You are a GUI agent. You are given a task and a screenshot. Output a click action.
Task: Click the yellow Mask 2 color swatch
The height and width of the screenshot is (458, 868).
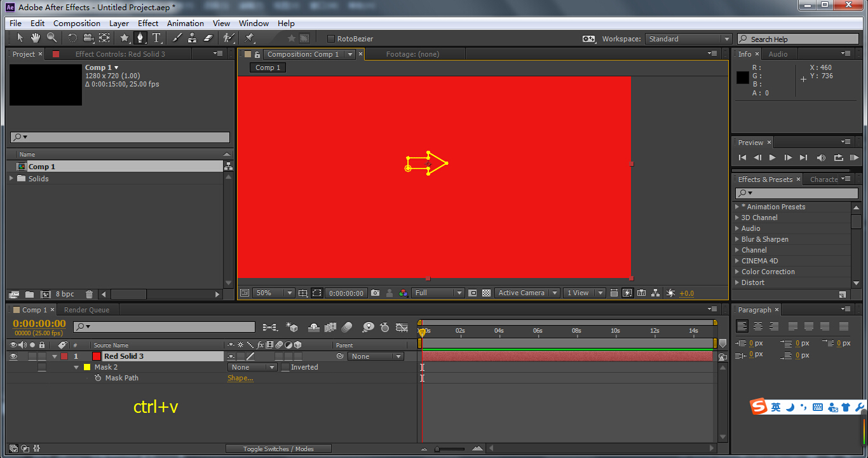point(87,368)
